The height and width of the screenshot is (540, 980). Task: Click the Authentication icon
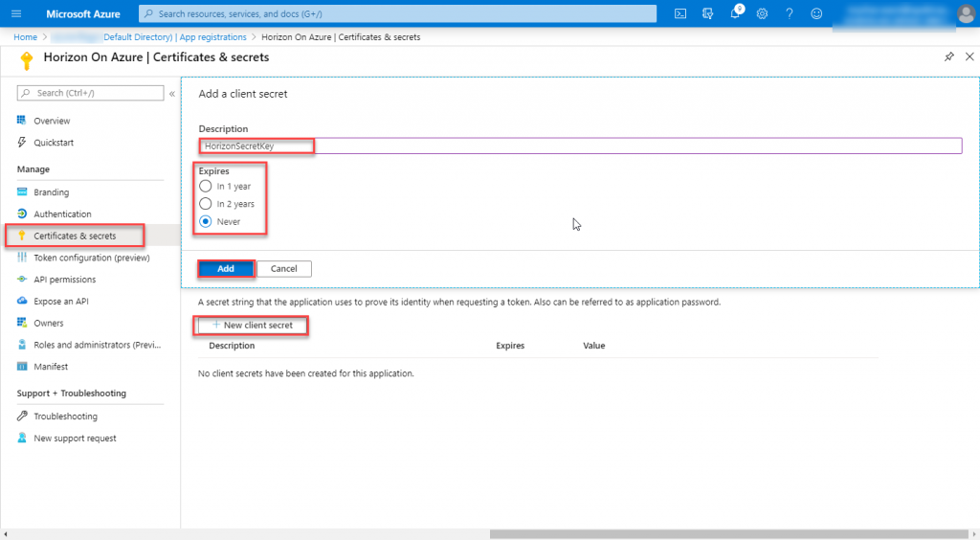22,214
